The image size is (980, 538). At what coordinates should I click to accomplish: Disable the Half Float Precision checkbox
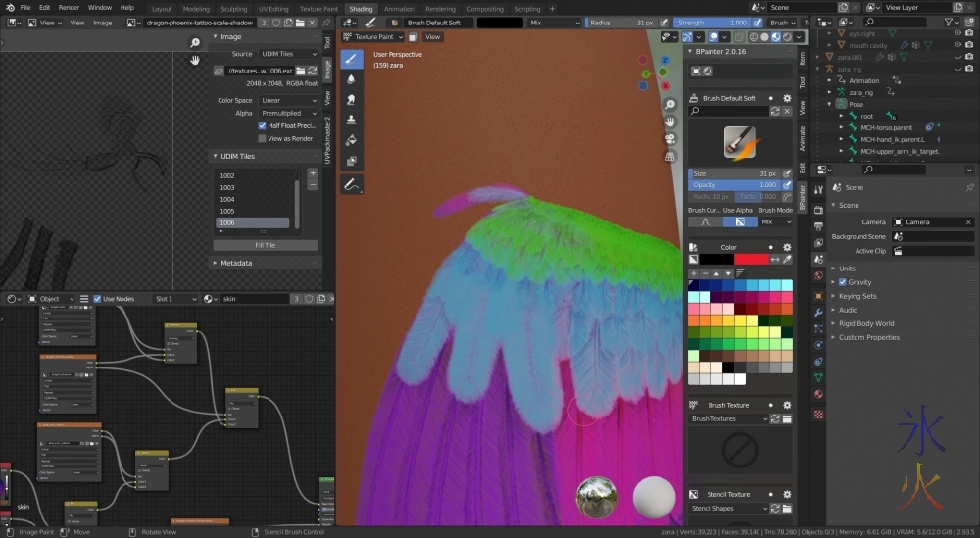[262, 125]
